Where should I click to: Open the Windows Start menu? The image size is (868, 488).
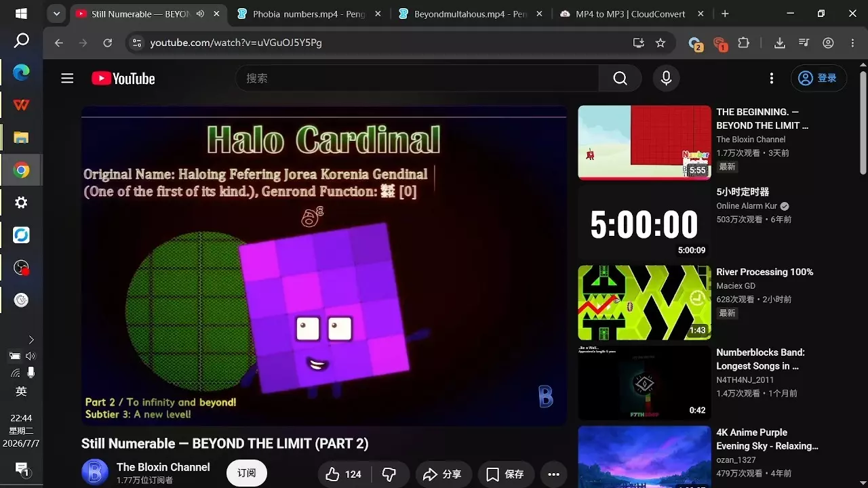21,14
